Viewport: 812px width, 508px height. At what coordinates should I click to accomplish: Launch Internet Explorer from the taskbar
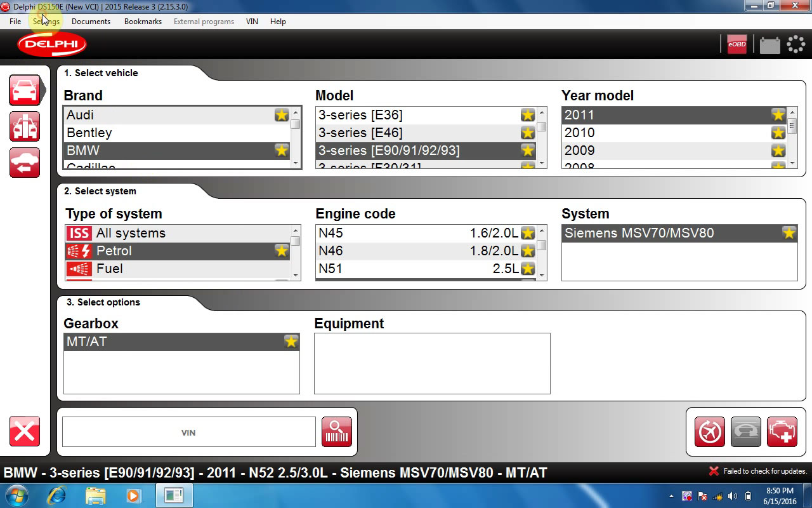(56, 495)
